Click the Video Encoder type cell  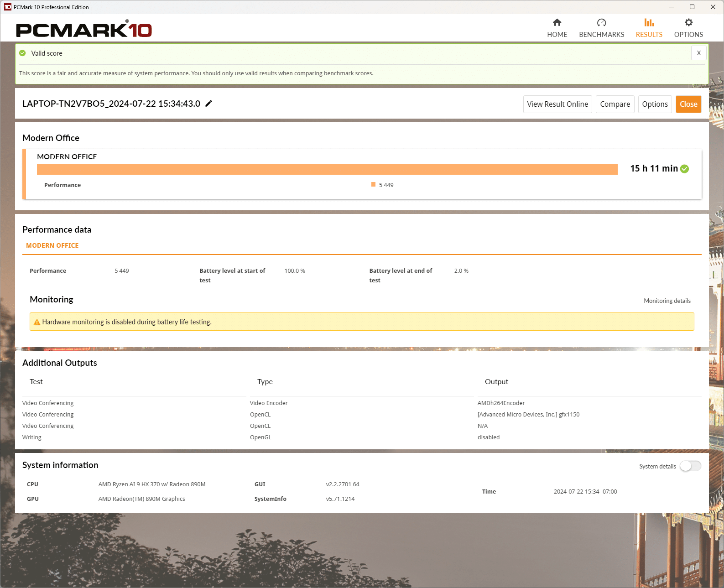coord(269,403)
